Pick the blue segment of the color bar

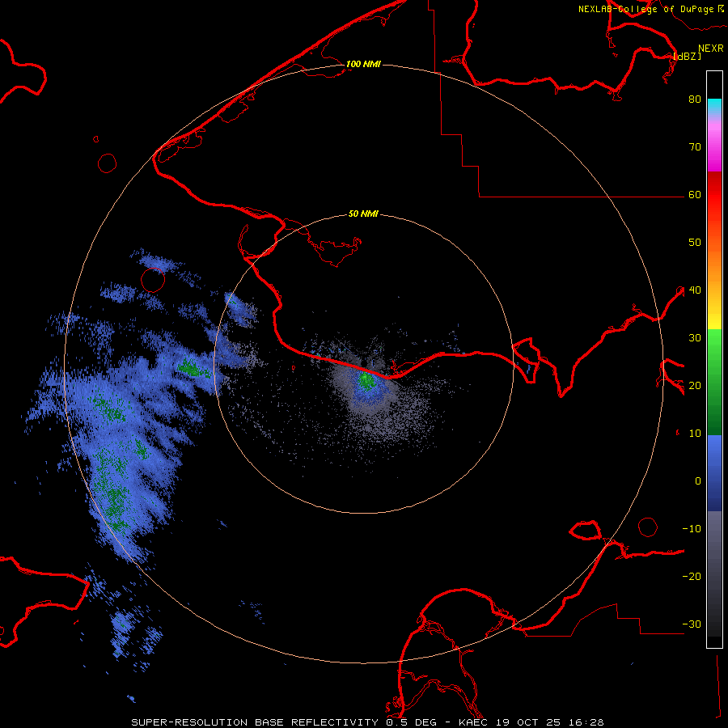(714, 473)
